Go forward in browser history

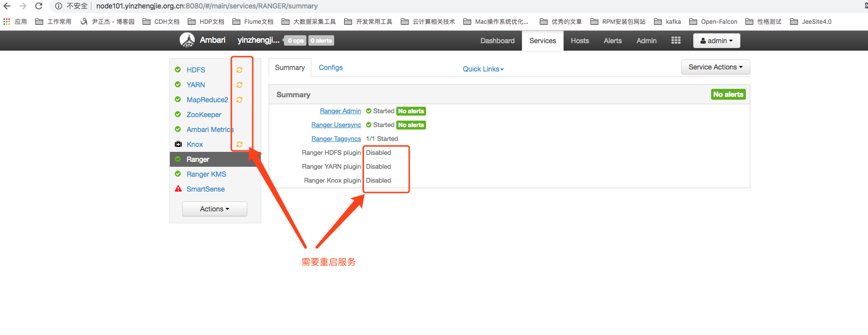pyautogui.click(x=23, y=6)
